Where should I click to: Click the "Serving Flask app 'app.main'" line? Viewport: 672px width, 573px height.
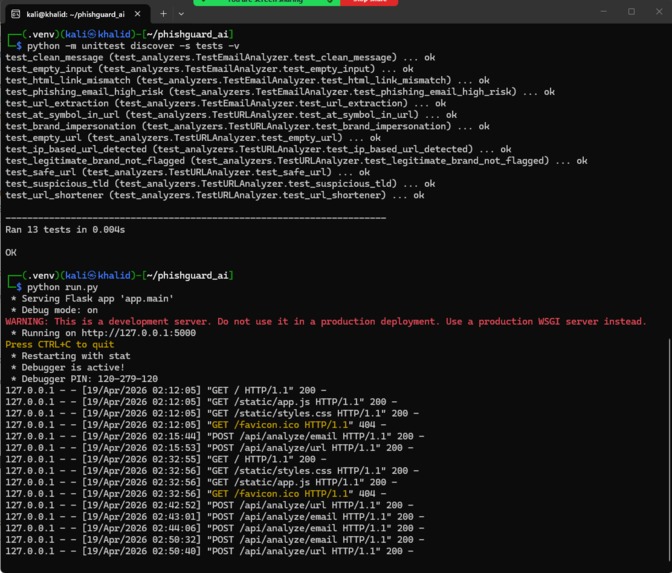93,299
